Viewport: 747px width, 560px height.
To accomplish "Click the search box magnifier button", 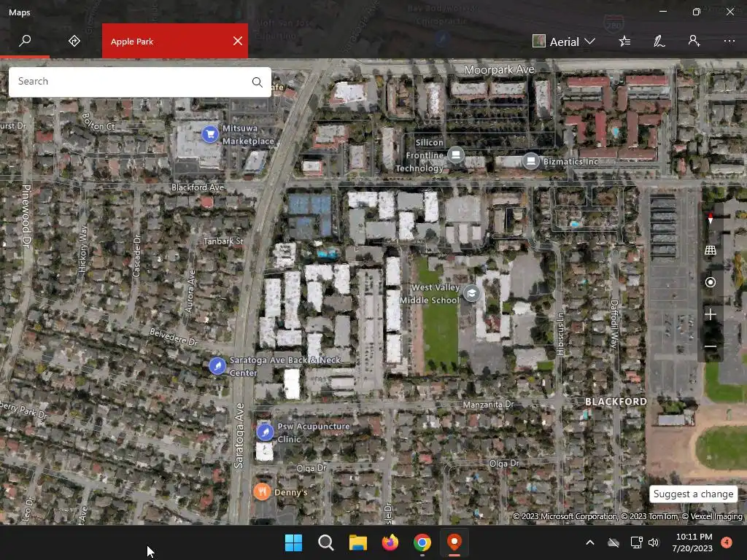I will [x=258, y=82].
